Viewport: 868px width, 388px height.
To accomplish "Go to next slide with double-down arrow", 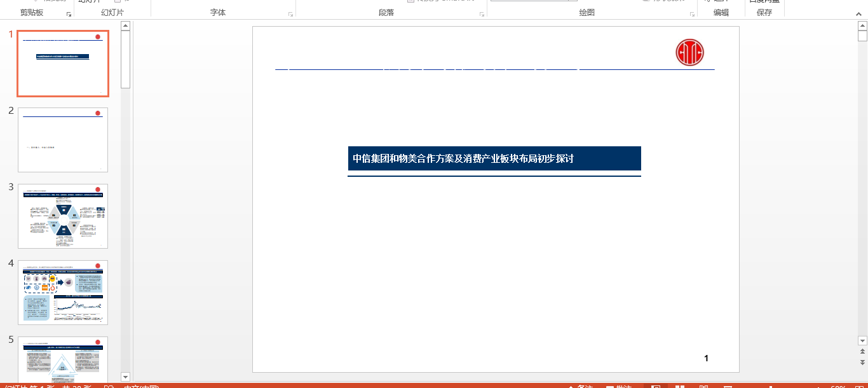I will (862, 362).
